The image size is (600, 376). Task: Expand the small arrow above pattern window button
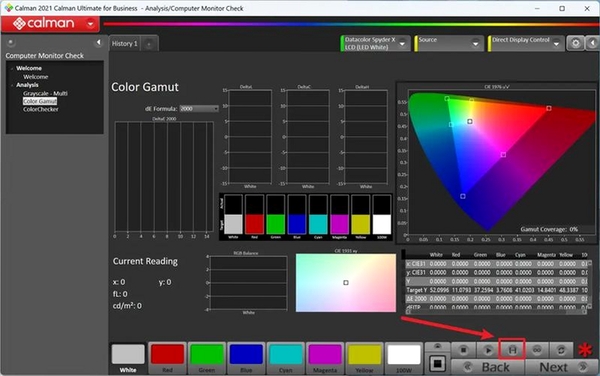pos(437,347)
